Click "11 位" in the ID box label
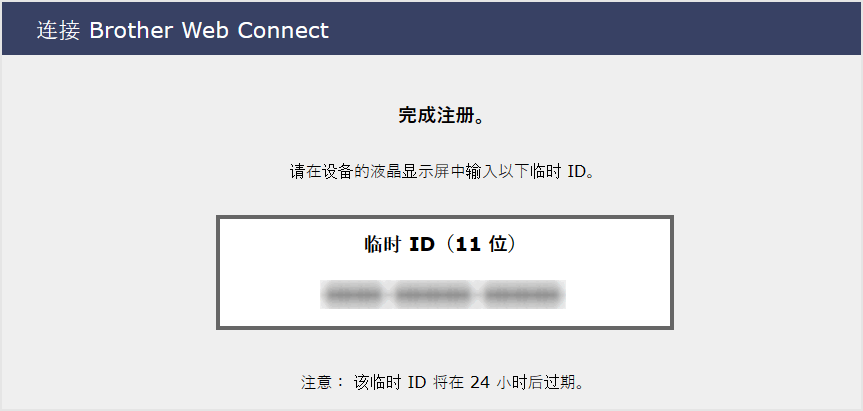Screen dimensions: 863x411 tap(482, 244)
